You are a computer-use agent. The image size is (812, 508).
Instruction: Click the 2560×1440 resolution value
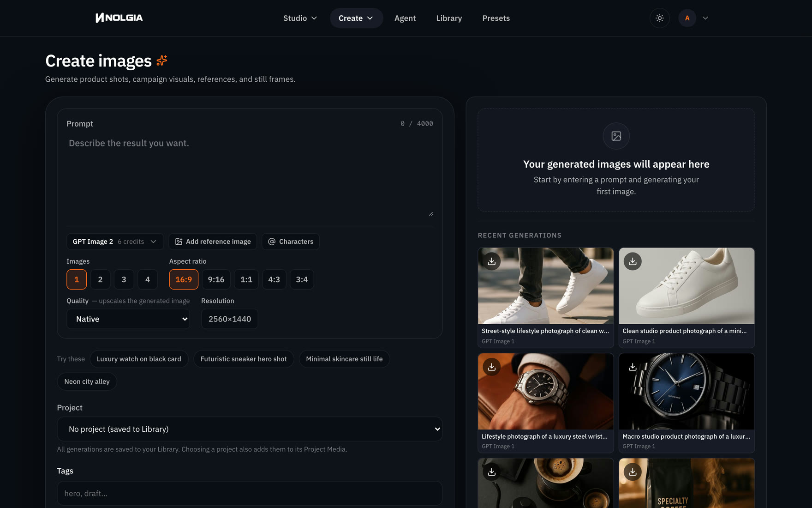point(230,319)
